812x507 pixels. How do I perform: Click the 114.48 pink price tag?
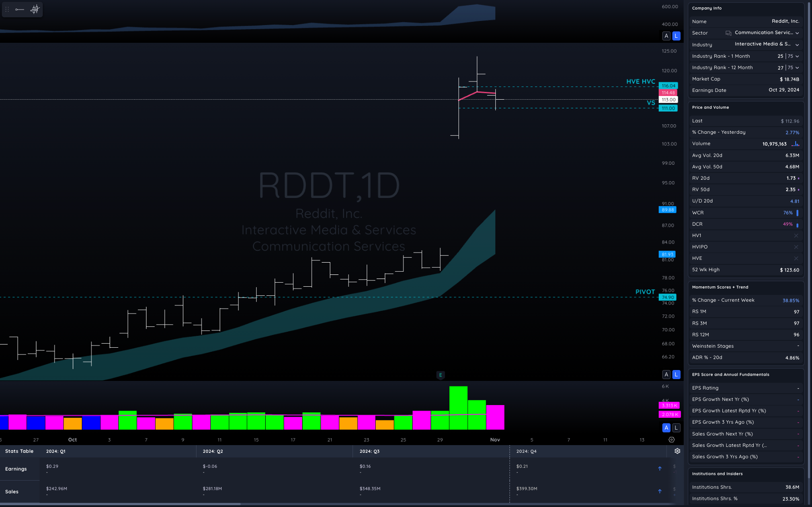[x=668, y=92]
